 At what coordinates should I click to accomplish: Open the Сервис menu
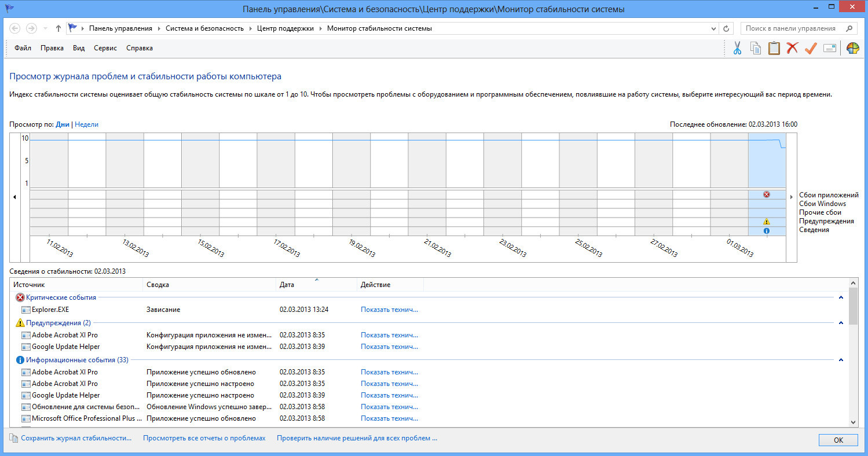click(105, 48)
